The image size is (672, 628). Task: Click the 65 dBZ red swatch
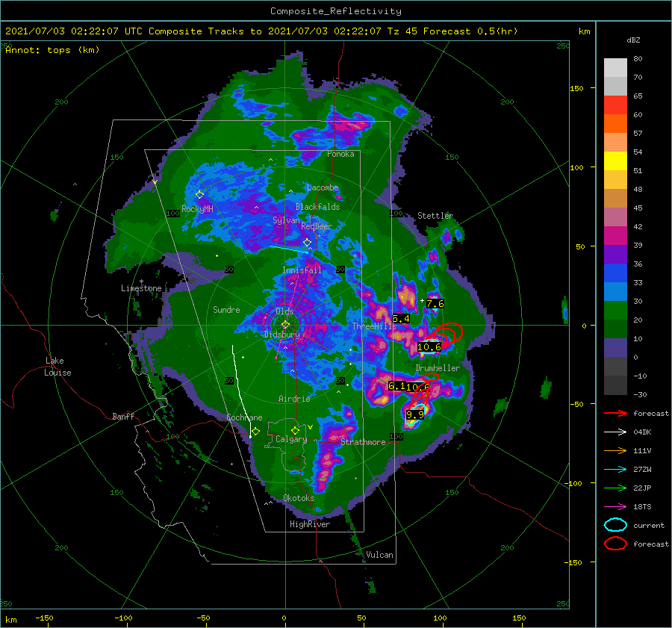[x=615, y=105]
